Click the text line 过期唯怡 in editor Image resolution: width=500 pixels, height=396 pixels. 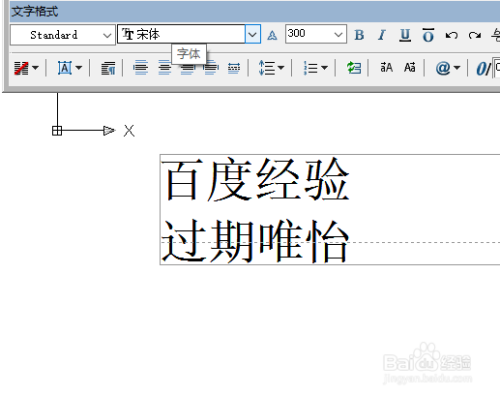click(x=255, y=241)
